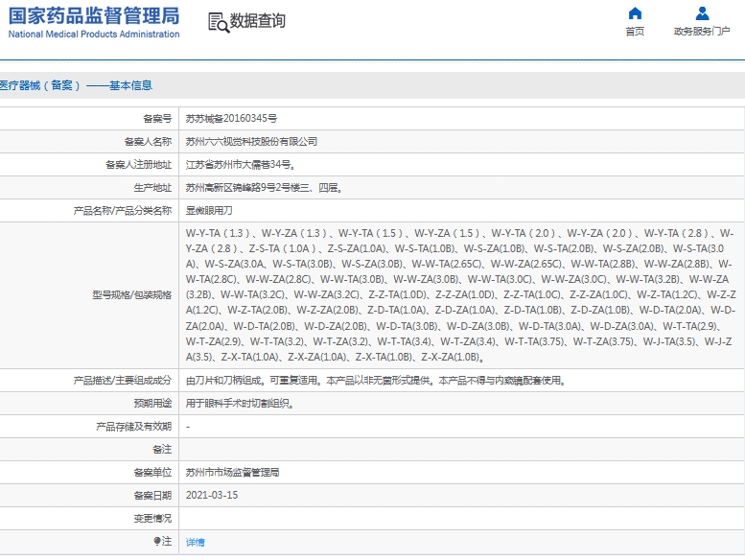The height and width of the screenshot is (560, 745).
Task: Select production address 苏州高新区锦峰路9号2号楼三、四层
Action: point(265,188)
